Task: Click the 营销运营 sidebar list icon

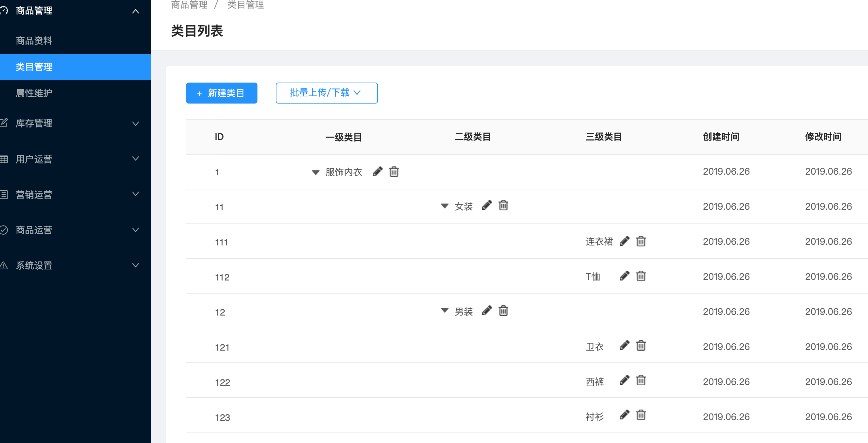Action: [x=4, y=195]
